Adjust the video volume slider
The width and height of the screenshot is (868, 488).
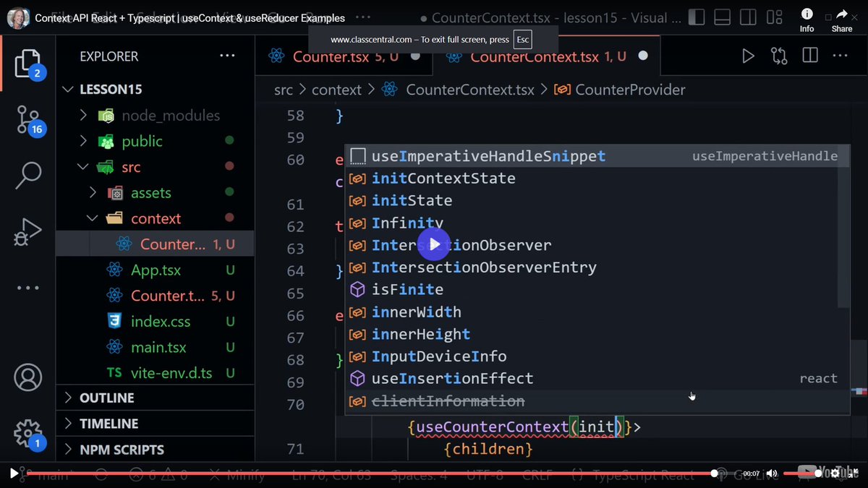(x=801, y=474)
